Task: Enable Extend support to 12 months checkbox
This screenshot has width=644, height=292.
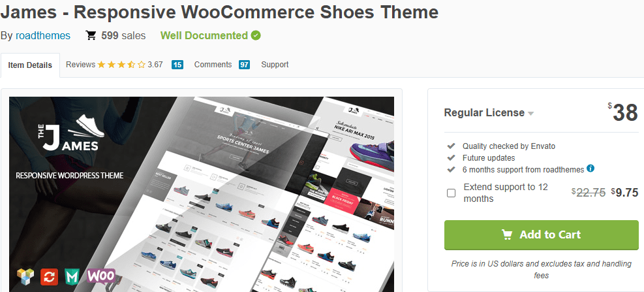Action: [451, 193]
